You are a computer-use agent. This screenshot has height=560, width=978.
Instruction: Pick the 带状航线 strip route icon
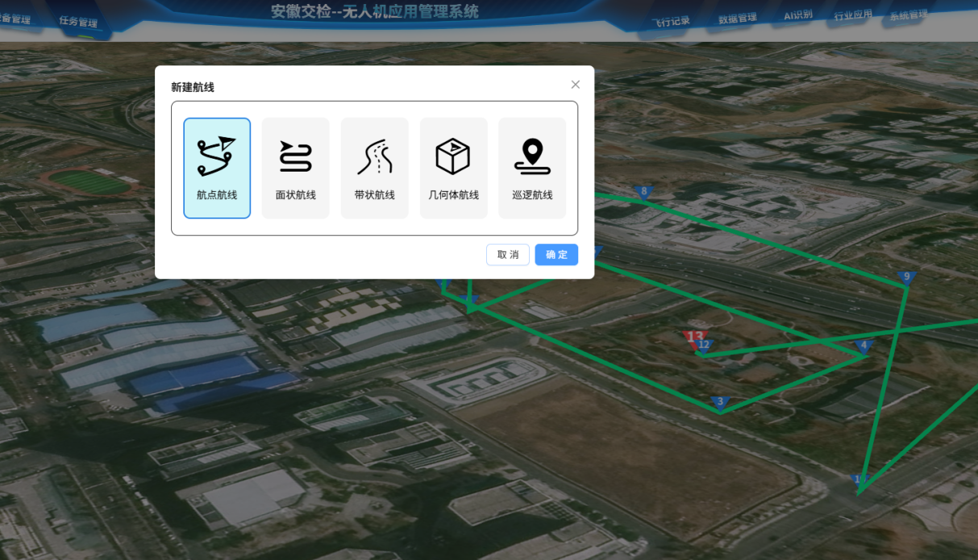(x=374, y=156)
